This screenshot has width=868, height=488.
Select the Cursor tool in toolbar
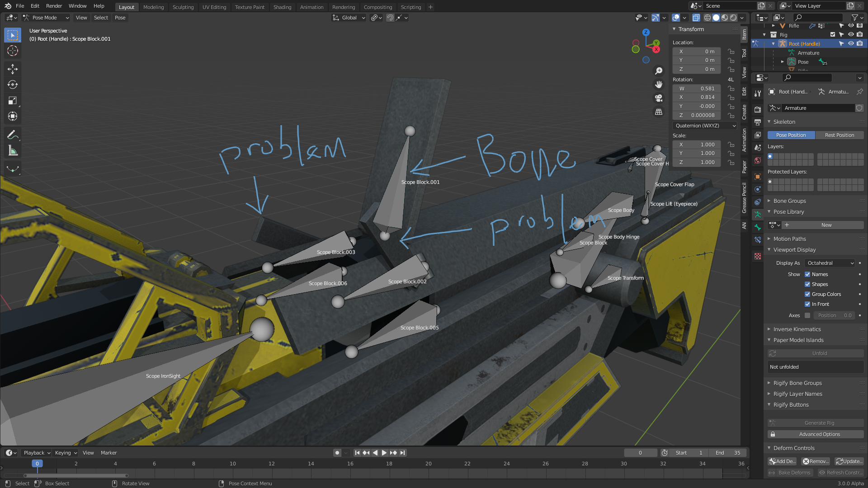pyautogui.click(x=13, y=51)
